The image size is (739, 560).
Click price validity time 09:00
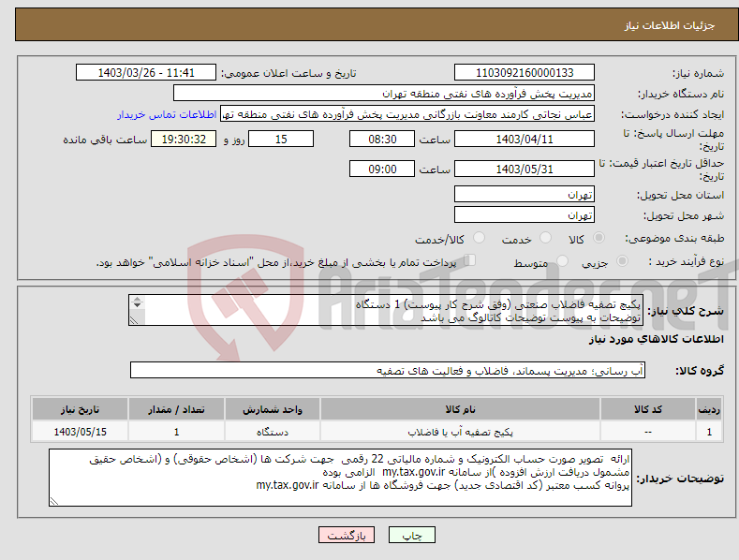[382, 169]
